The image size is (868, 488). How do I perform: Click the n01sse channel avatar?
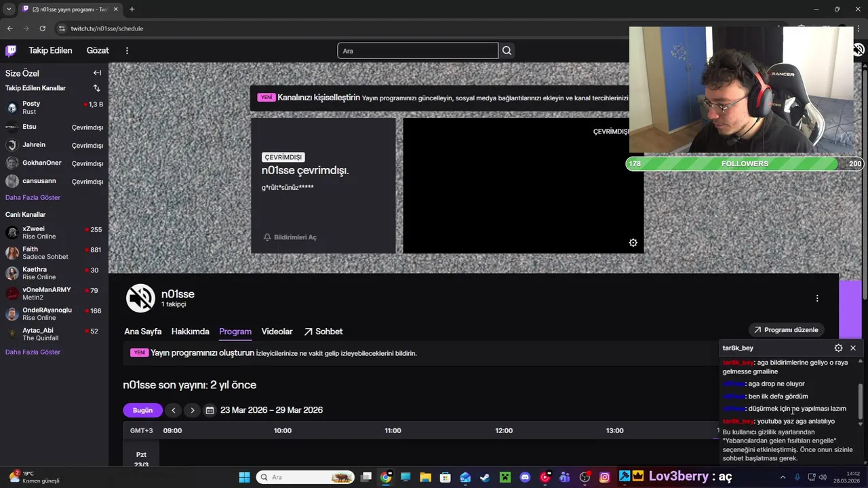(140, 298)
